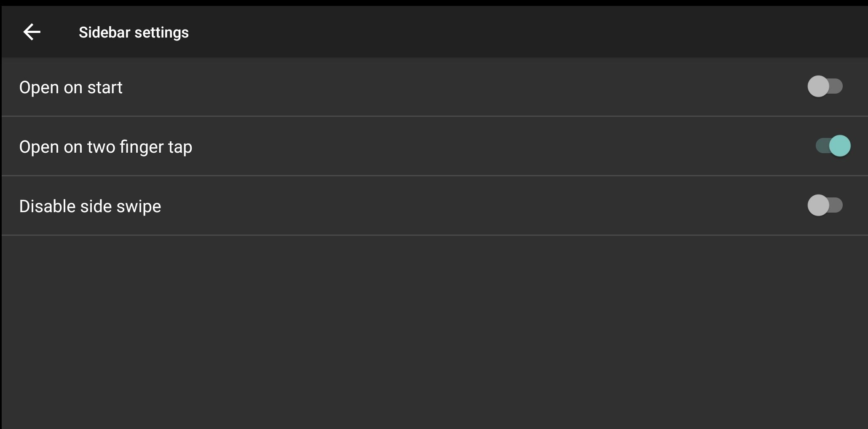The width and height of the screenshot is (868, 429).
Task: Click the gray knob of Disable side swipe
Action: pyautogui.click(x=818, y=205)
